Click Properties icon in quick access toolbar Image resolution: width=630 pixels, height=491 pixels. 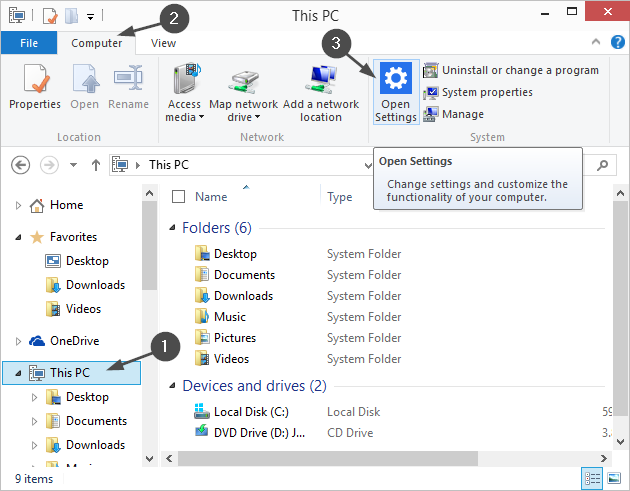coord(50,16)
